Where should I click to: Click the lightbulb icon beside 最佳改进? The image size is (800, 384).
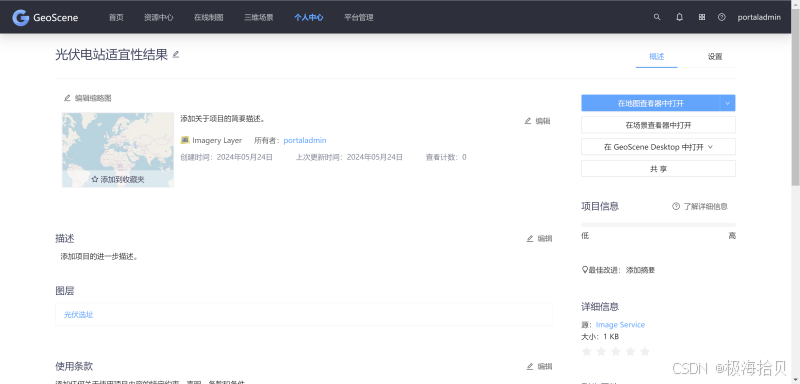pyautogui.click(x=585, y=270)
